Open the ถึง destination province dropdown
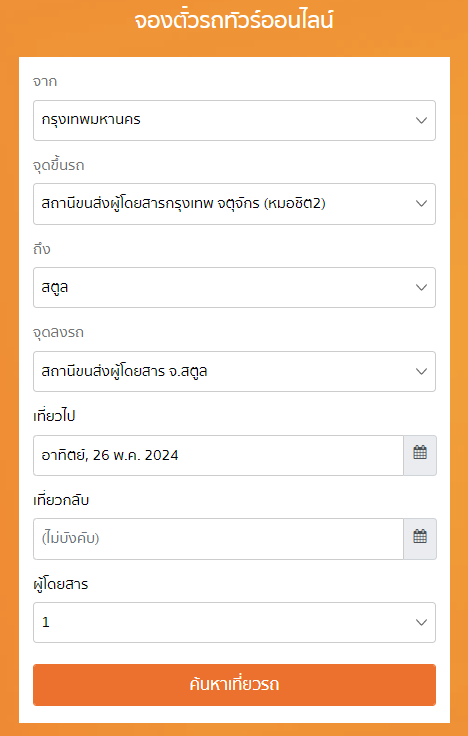Viewport: 468px width, 736px height. coord(234,287)
